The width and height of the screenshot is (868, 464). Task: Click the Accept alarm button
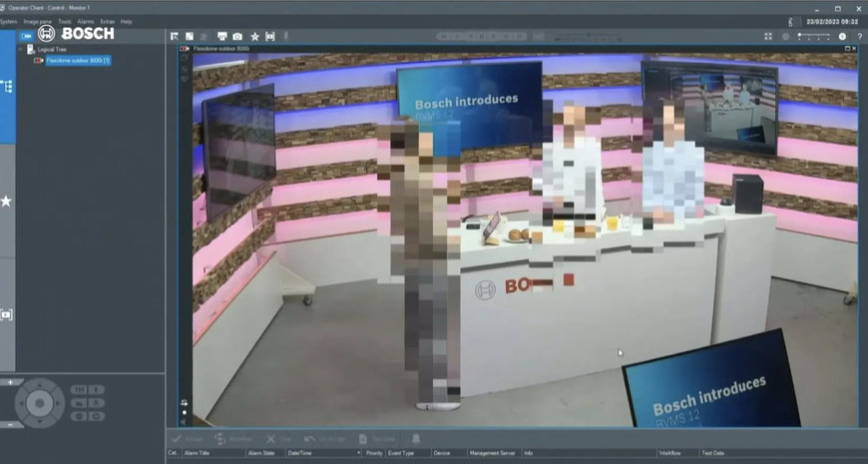pos(188,439)
